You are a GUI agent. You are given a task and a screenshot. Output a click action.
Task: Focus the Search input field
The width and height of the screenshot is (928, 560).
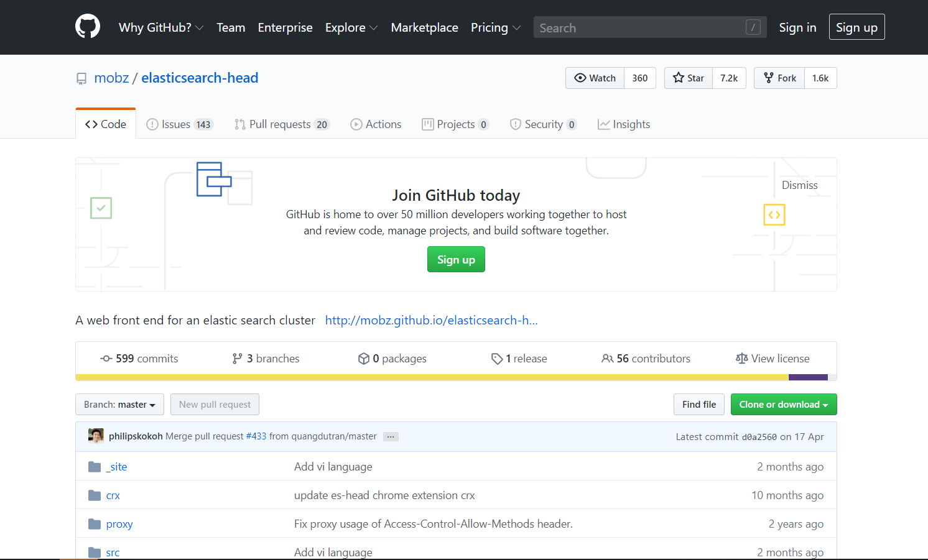point(650,27)
